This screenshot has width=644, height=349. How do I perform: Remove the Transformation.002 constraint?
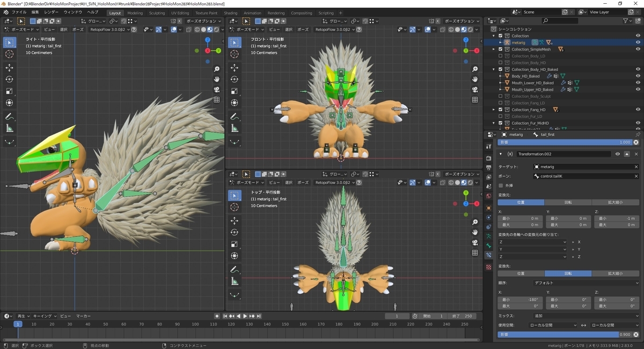click(636, 154)
